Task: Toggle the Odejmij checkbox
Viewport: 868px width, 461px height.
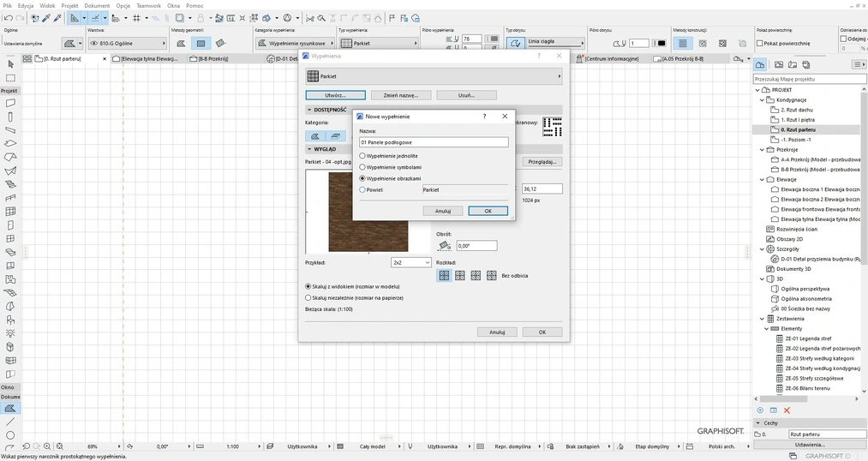Action: [x=844, y=39]
